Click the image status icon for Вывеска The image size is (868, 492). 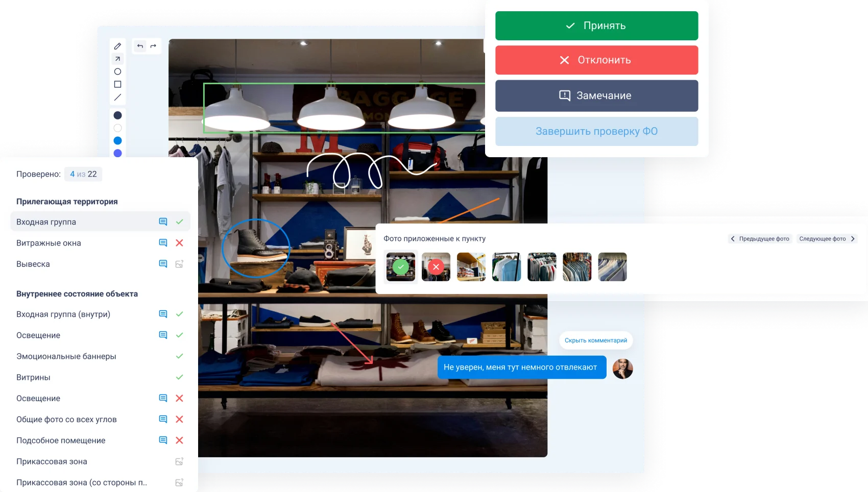[179, 264]
